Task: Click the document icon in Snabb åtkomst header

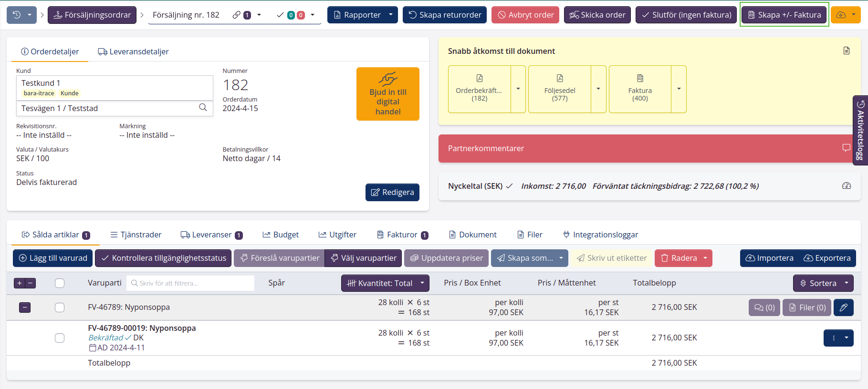Action: pyautogui.click(x=846, y=51)
